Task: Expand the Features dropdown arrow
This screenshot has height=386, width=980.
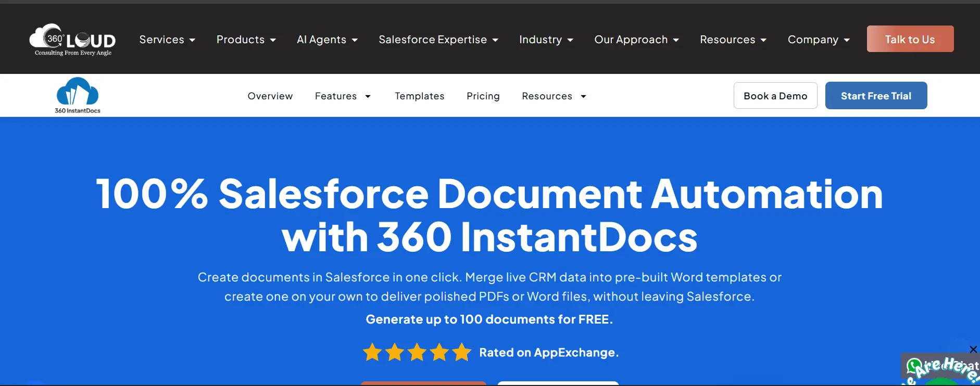Action: pyautogui.click(x=368, y=96)
